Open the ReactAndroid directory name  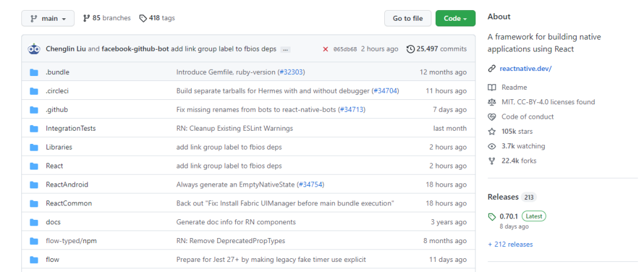(x=67, y=185)
